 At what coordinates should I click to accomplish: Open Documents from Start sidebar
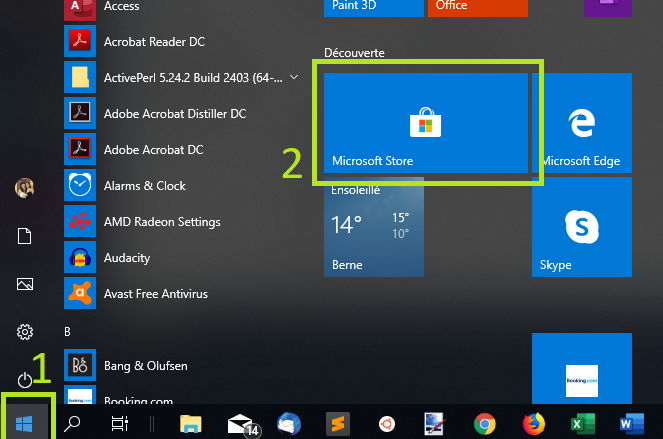[x=25, y=236]
